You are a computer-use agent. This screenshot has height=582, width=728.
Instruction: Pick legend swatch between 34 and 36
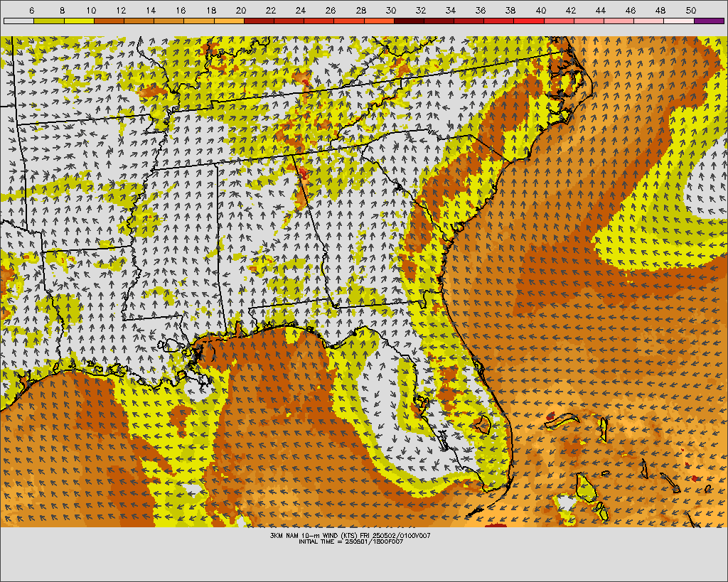pyautogui.click(x=469, y=21)
